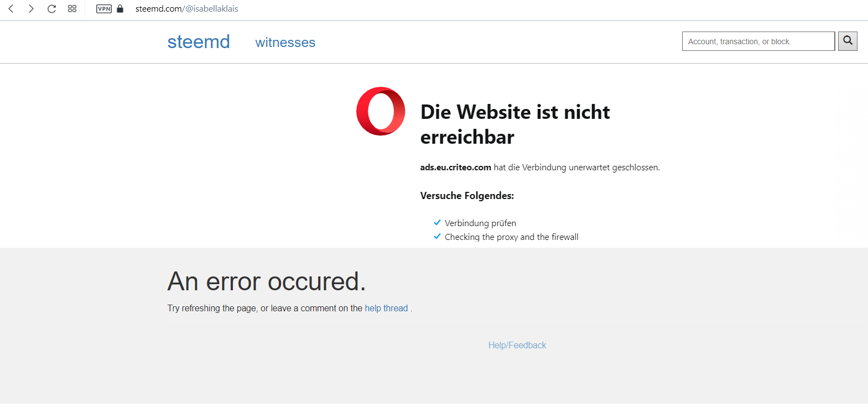868x413 pixels.
Task: Go forward to the next page
Action: point(31,9)
